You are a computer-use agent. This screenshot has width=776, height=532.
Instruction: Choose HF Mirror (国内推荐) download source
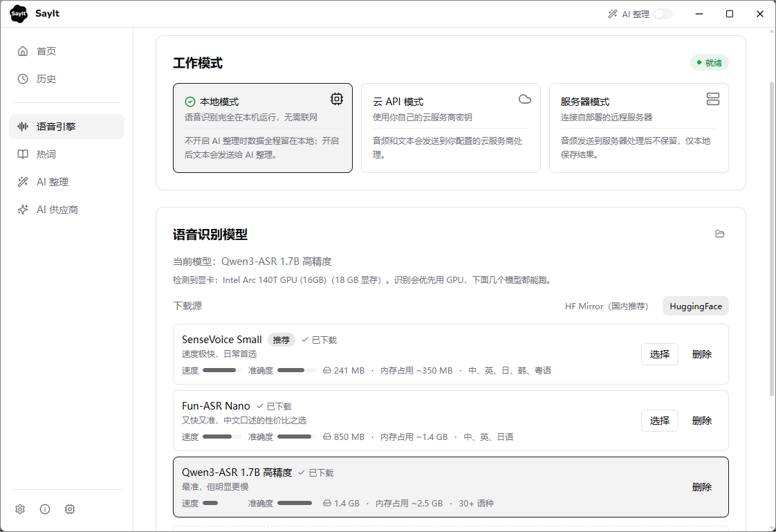(x=607, y=306)
